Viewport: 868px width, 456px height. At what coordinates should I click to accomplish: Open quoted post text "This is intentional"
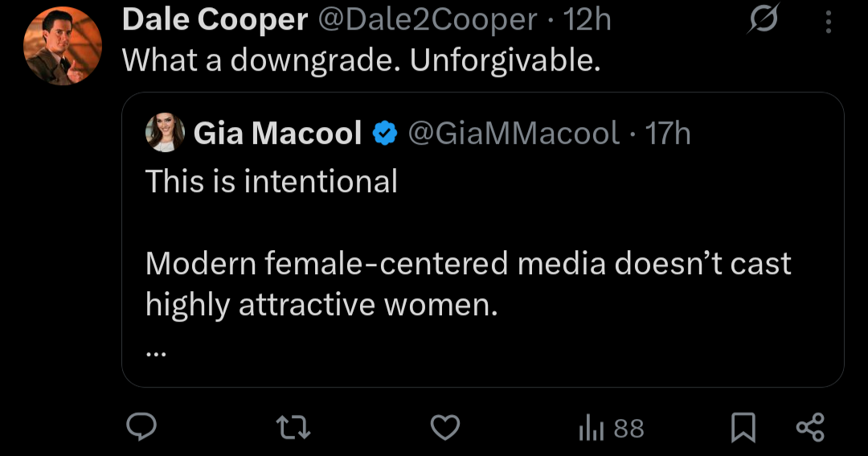[x=272, y=181]
